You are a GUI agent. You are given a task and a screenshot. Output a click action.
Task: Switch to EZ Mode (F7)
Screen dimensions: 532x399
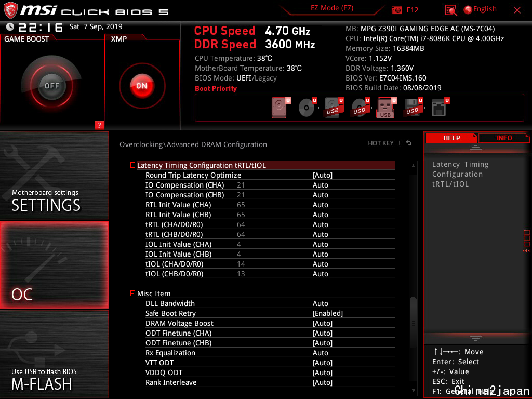(x=332, y=8)
